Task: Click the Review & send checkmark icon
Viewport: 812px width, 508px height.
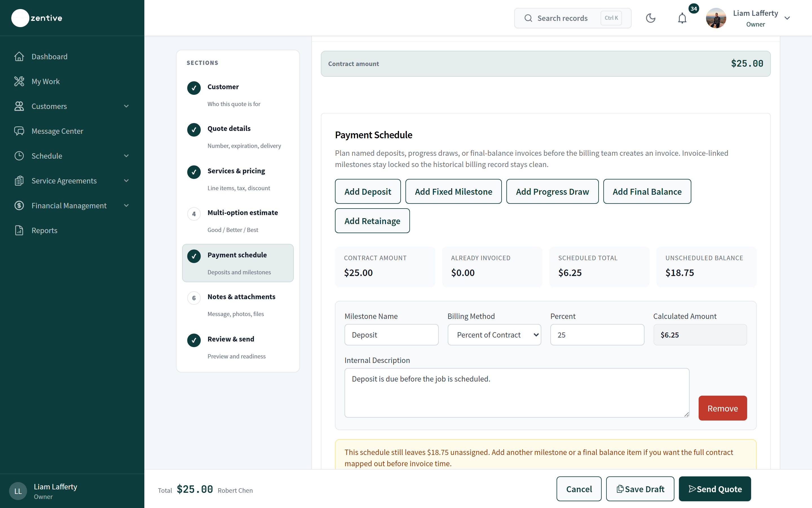Action: tap(194, 340)
